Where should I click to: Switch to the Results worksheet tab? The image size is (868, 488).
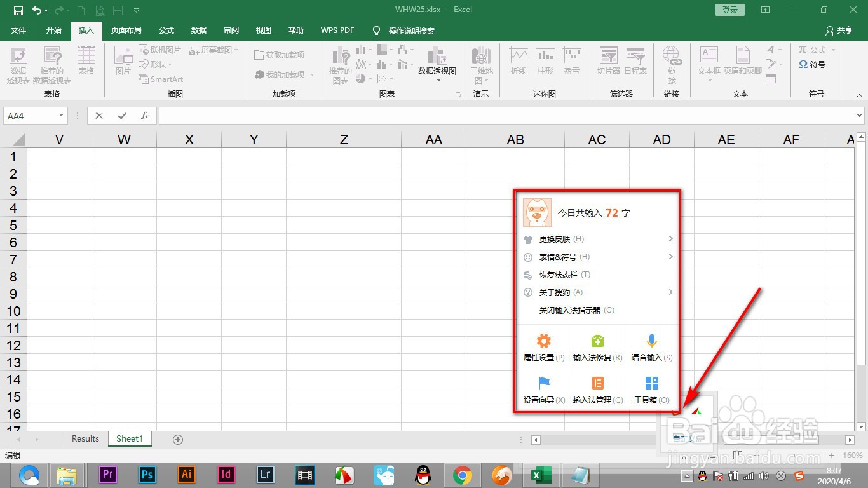click(x=85, y=438)
